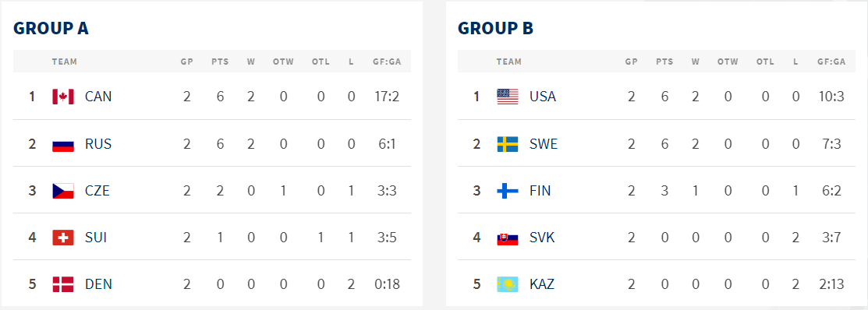Select the Czech Republic flag icon
868x310 pixels.
(x=63, y=191)
